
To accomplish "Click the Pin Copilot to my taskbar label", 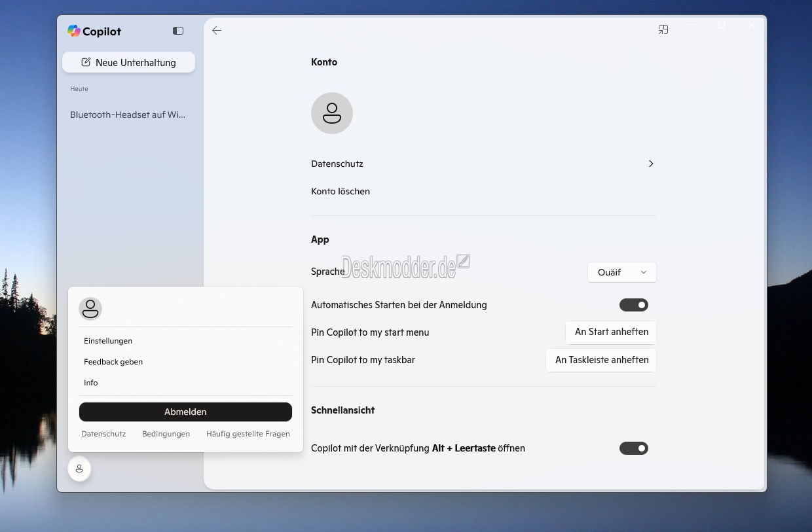I will 363,360.
